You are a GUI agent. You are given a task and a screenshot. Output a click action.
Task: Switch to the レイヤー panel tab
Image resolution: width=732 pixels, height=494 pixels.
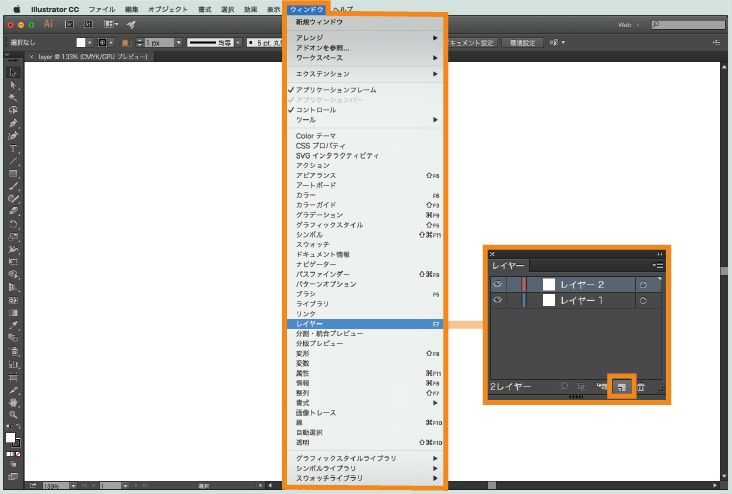tap(508, 266)
